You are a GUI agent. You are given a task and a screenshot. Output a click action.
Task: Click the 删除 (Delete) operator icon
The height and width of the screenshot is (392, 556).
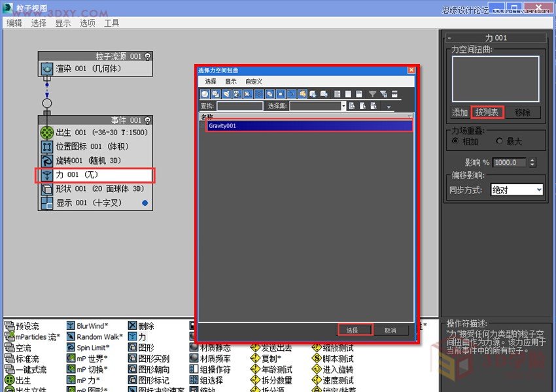pos(132,324)
